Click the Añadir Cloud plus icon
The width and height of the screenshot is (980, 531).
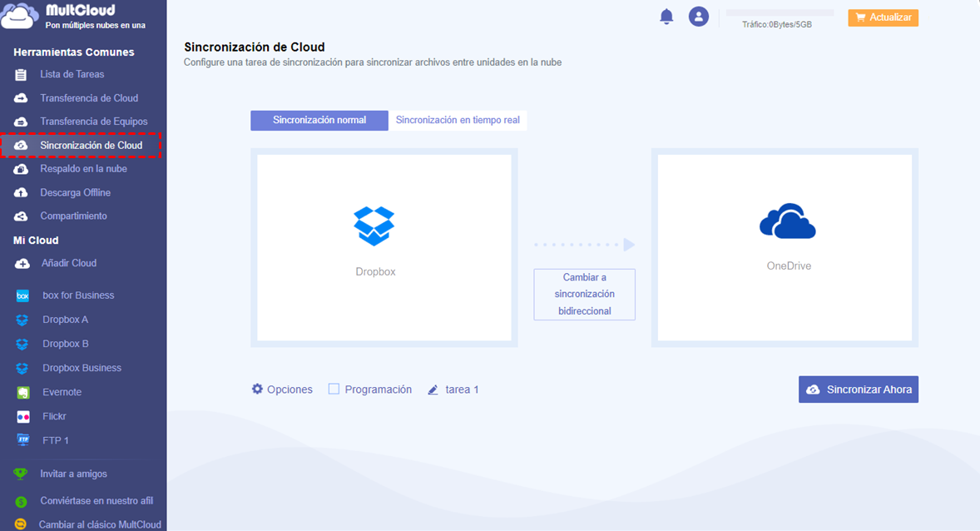[22, 263]
